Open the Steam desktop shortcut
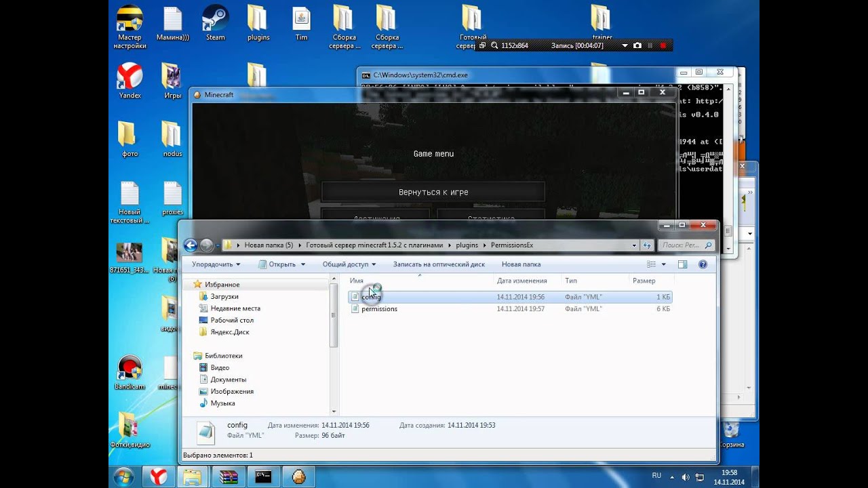The height and width of the screenshot is (488, 868). (x=215, y=24)
